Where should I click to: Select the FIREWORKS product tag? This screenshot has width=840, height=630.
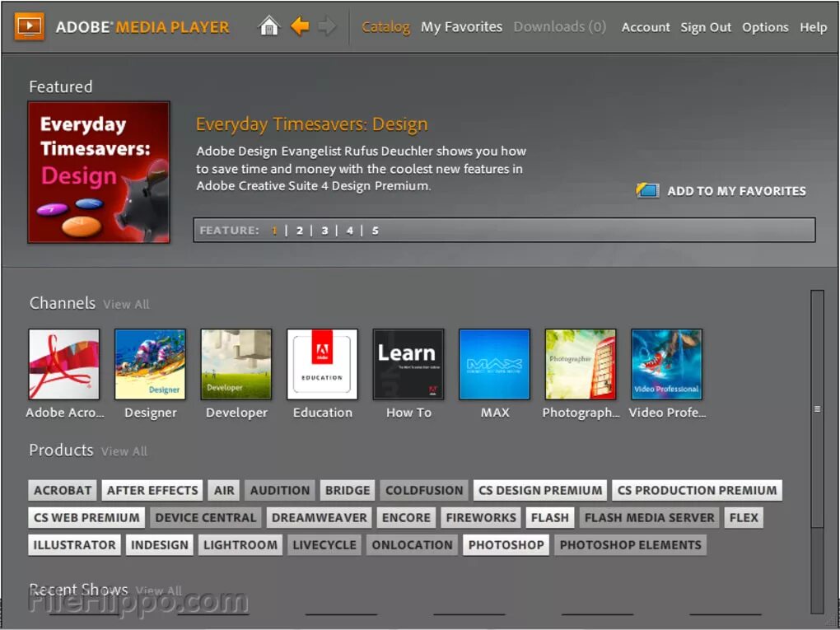click(481, 517)
